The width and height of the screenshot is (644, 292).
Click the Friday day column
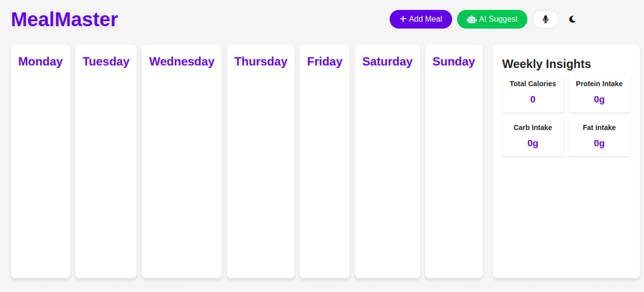coord(325,161)
